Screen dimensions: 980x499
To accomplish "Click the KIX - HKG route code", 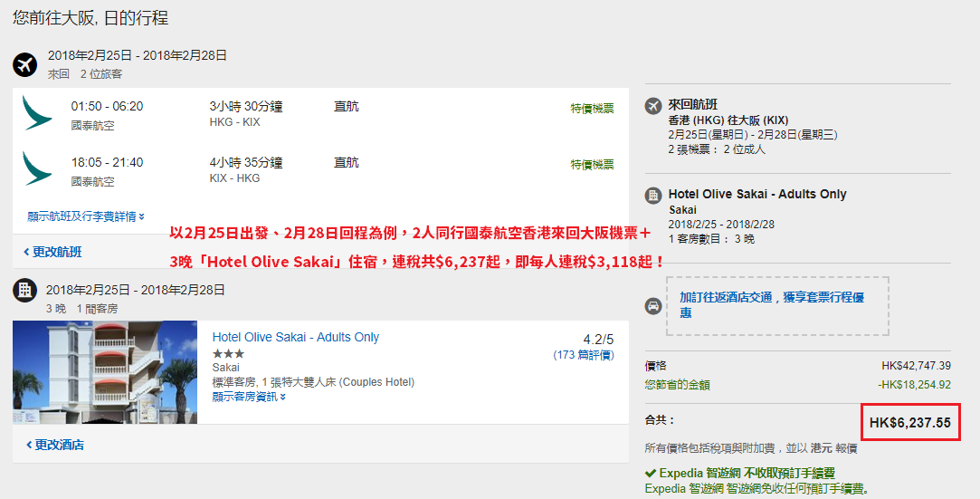I will [234, 178].
